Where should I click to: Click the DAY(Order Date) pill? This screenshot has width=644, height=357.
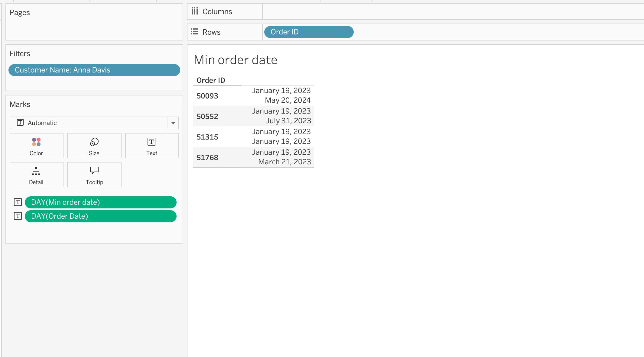100,216
